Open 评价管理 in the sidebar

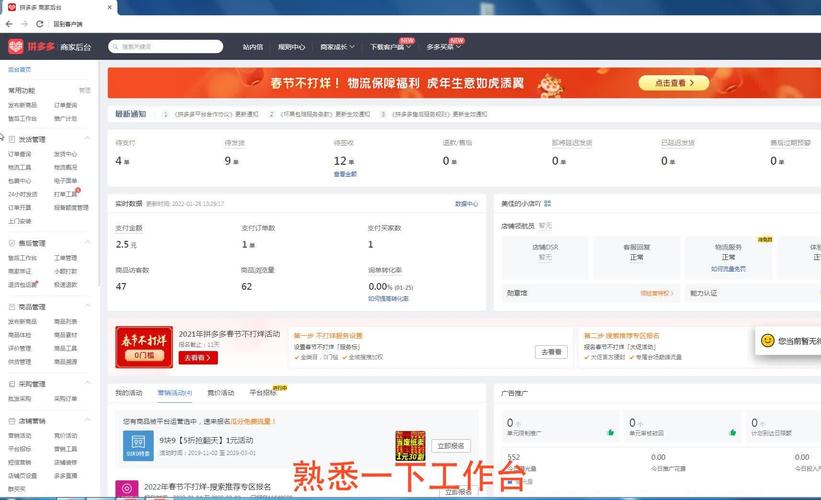coord(19,348)
